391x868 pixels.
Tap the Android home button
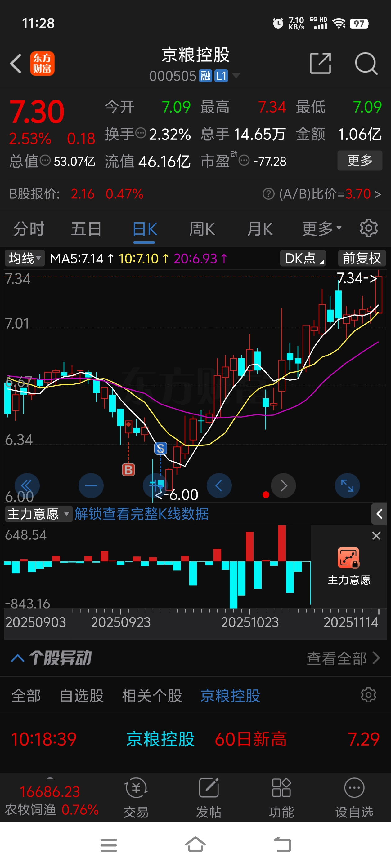(195, 844)
